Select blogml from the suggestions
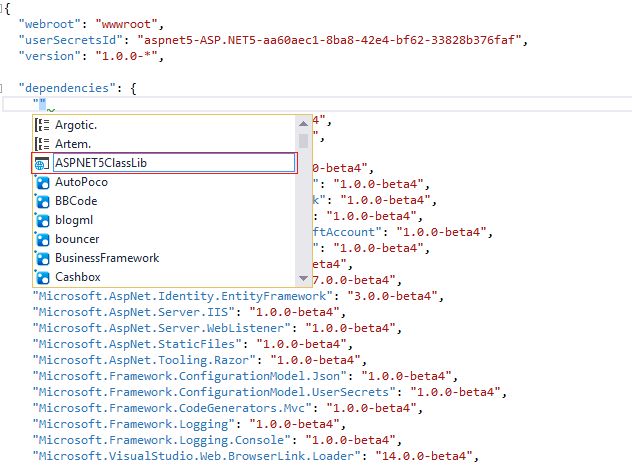 [x=164, y=220]
